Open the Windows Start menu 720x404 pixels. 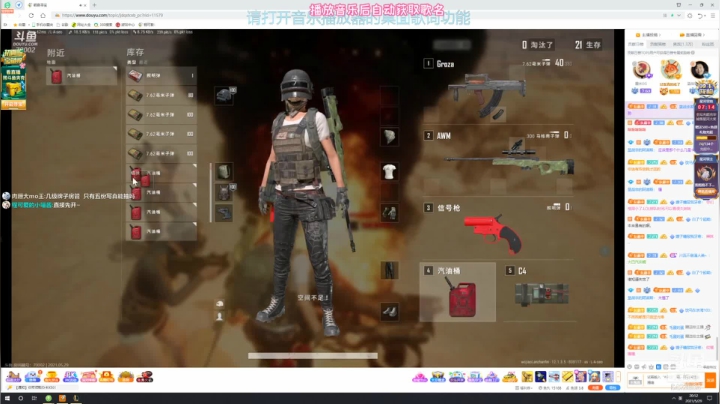(7, 398)
